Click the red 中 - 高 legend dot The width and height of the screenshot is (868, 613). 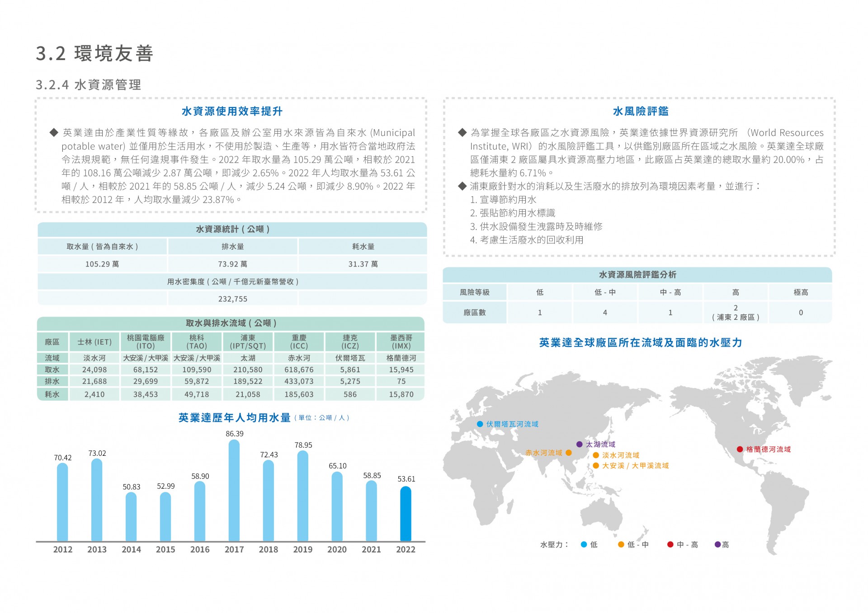[x=670, y=545]
